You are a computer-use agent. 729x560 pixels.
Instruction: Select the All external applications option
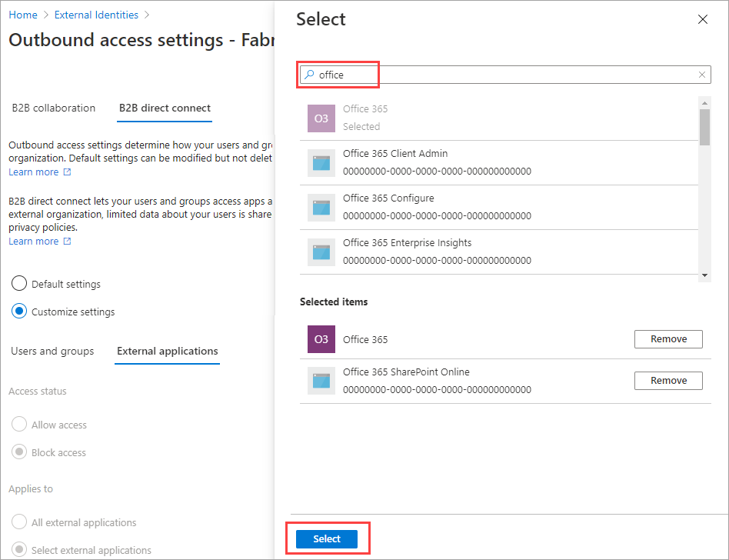click(x=18, y=522)
